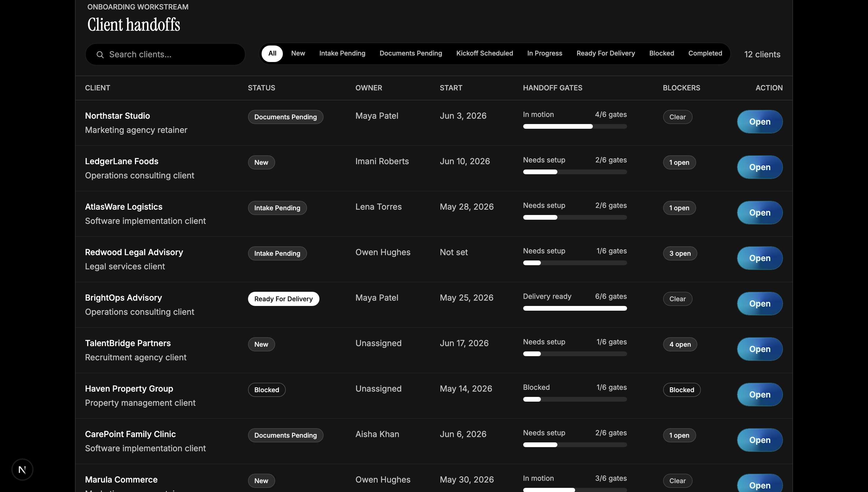Click Jun 17, 2026 start date

[x=464, y=343]
